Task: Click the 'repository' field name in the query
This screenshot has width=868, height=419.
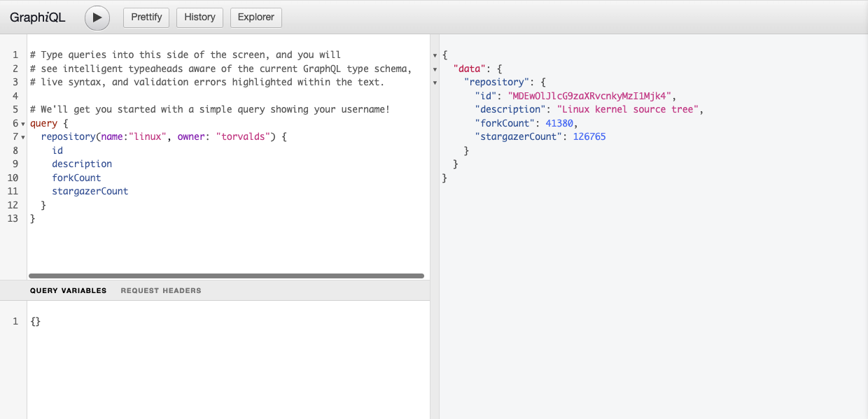Action: click(69, 136)
